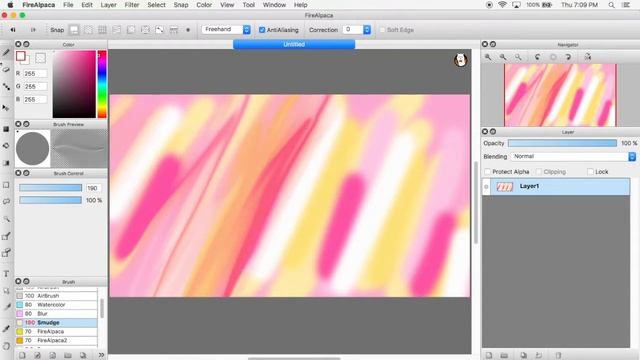Add layer folder in Layer panel

coord(504,355)
